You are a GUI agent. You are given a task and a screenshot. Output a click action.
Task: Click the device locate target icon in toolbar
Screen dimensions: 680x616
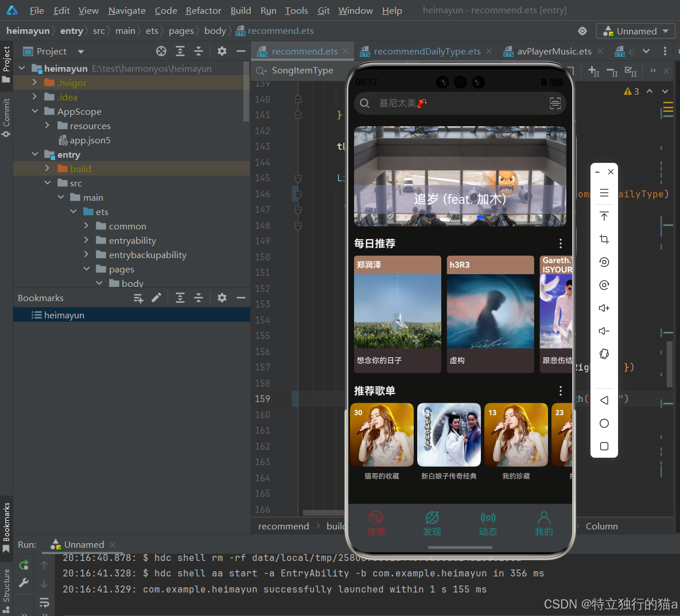(582, 31)
